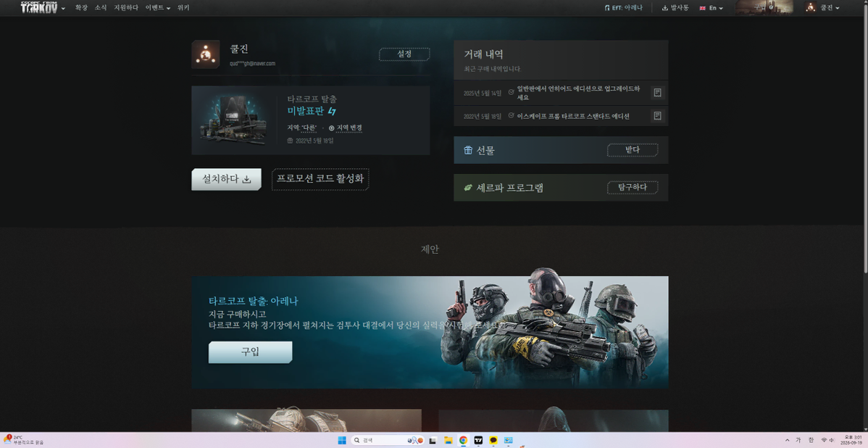
Task: Click the 탐구하다 explore button
Action: click(x=633, y=188)
